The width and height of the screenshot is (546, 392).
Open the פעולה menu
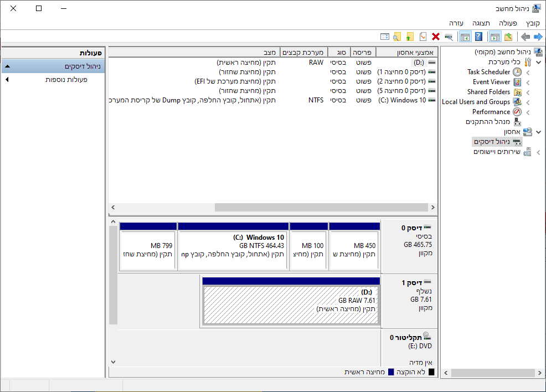coord(507,23)
